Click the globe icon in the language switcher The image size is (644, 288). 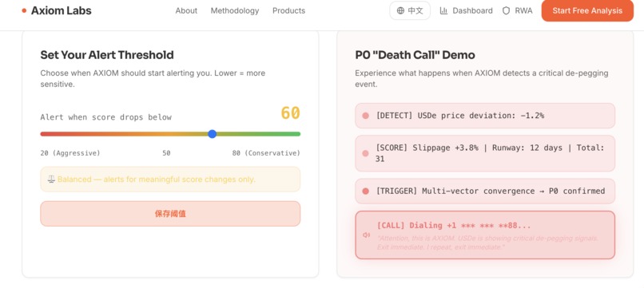point(400,10)
